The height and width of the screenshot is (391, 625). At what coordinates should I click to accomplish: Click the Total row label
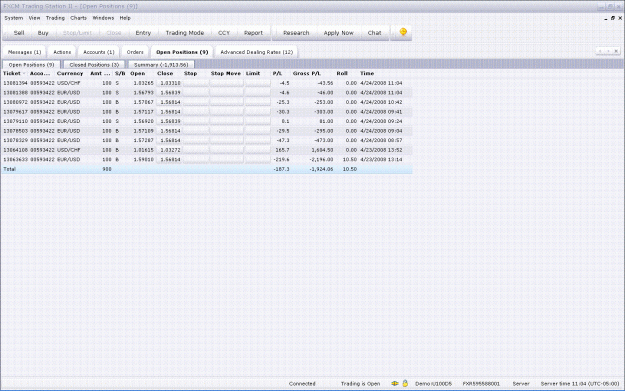pos(10,169)
